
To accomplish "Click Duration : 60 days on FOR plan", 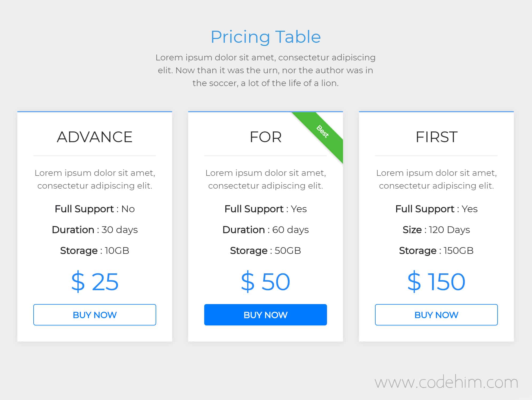I will click(265, 230).
